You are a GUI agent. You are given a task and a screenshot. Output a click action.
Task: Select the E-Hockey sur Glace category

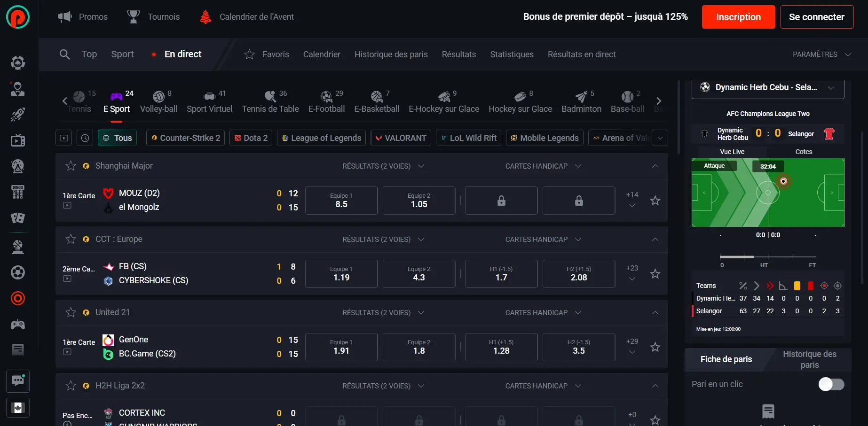[x=444, y=102]
